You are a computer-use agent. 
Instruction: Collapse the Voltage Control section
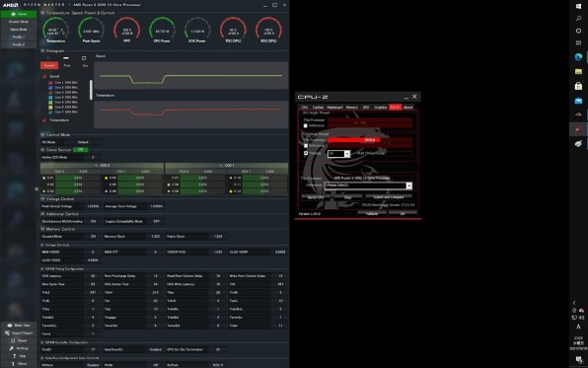point(42,199)
